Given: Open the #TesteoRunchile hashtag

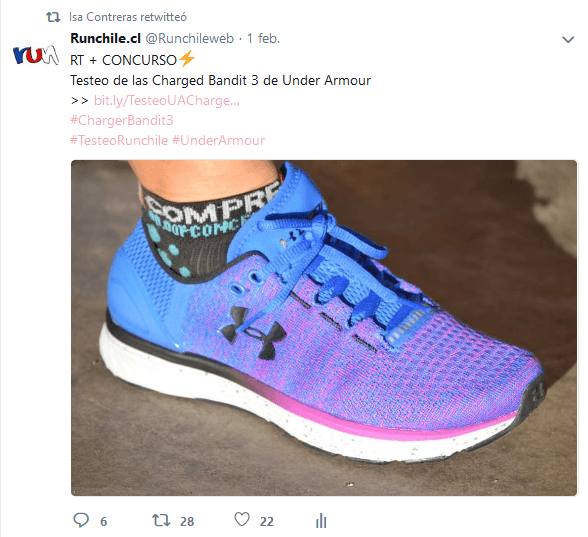Looking at the screenshot, I should tap(119, 140).
